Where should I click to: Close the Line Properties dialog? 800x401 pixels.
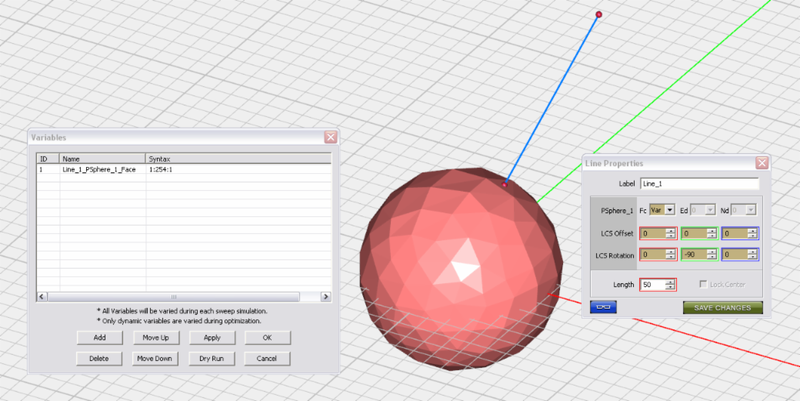pos(761,163)
